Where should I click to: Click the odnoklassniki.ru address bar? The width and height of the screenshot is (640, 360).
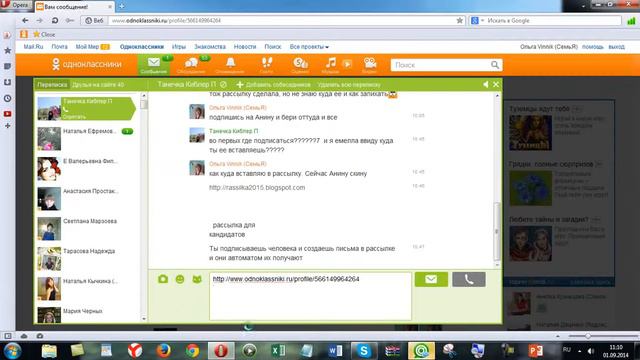coord(282,20)
